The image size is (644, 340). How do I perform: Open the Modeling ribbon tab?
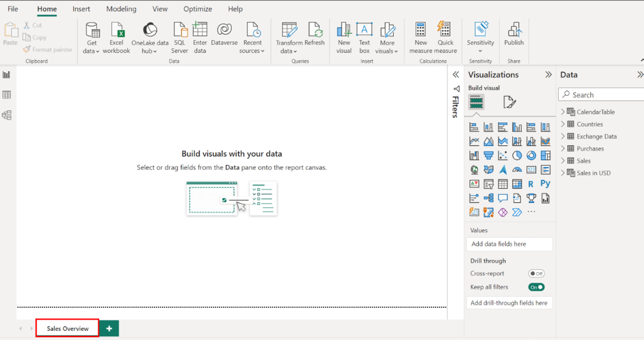click(121, 9)
